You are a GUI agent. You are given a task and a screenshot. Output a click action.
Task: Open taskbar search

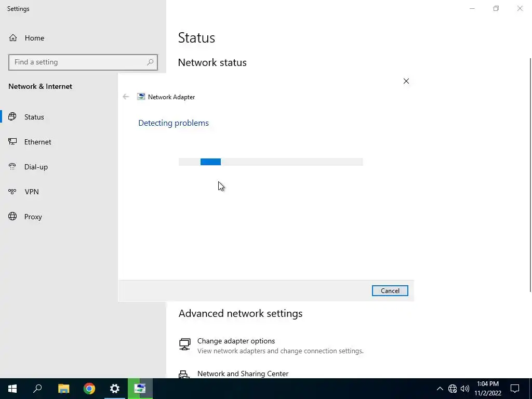37,389
